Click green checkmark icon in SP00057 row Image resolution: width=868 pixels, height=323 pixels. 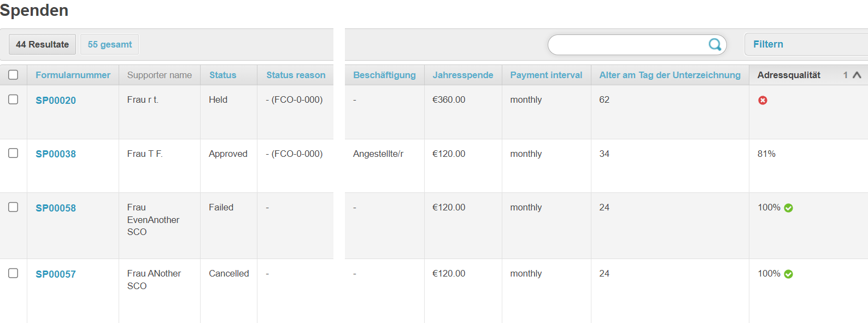[788, 274]
